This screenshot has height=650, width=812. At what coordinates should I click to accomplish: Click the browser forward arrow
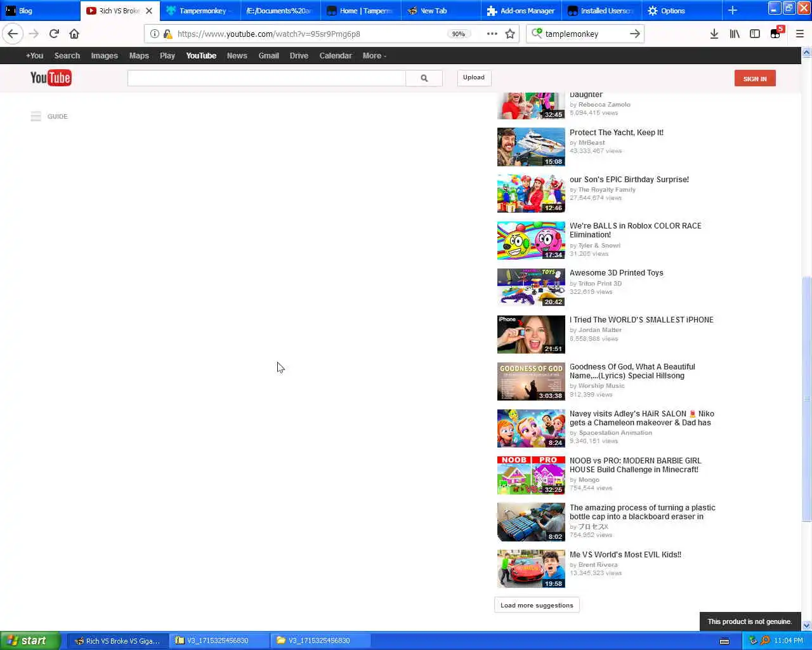[x=34, y=34]
